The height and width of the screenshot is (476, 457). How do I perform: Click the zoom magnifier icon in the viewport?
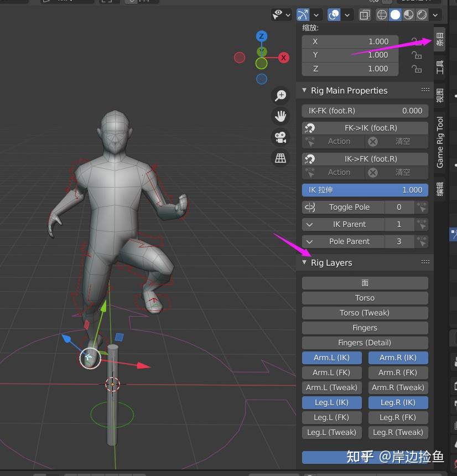point(281,95)
